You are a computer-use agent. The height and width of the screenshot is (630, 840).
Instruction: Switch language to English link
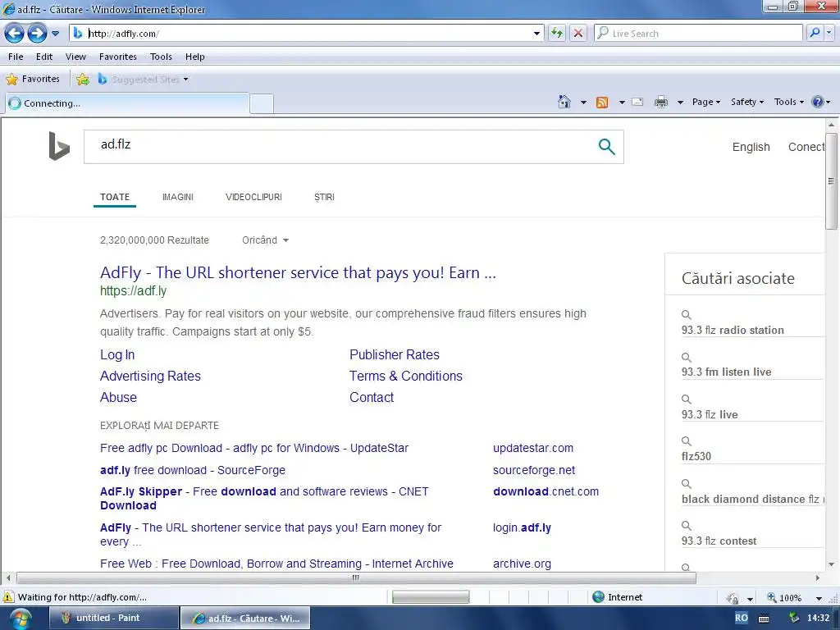[x=751, y=147]
